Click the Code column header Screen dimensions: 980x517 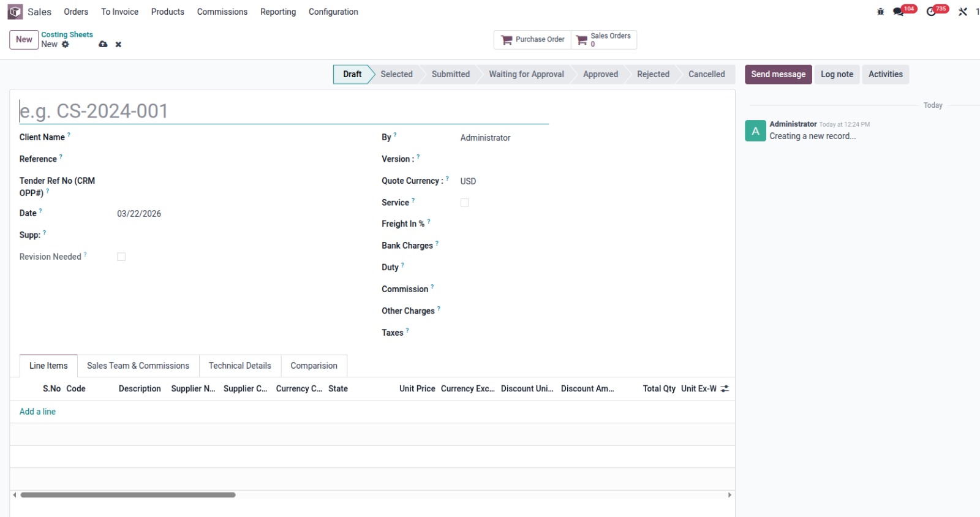pyautogui.click(x=76, y=389)
